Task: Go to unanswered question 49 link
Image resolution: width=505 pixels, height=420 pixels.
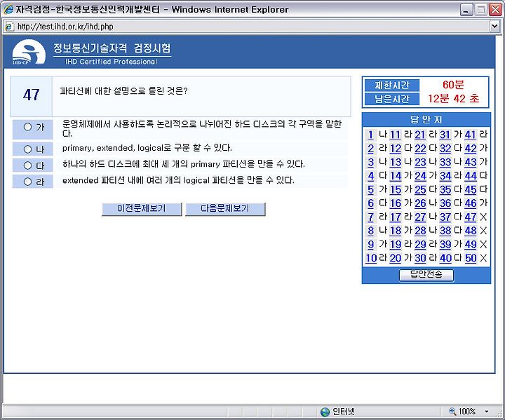Action: tap(470, 244)
